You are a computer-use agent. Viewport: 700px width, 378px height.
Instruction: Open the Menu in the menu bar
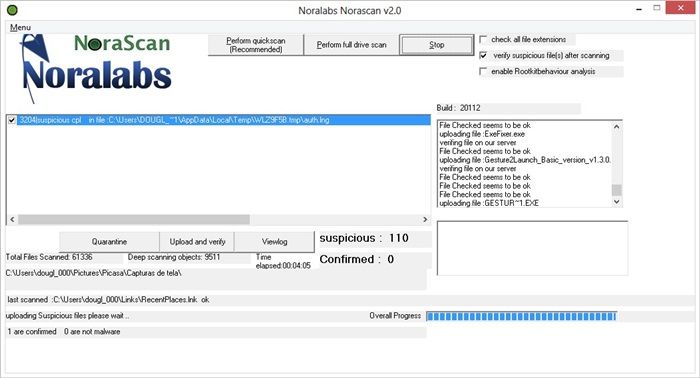coord(20,27)
